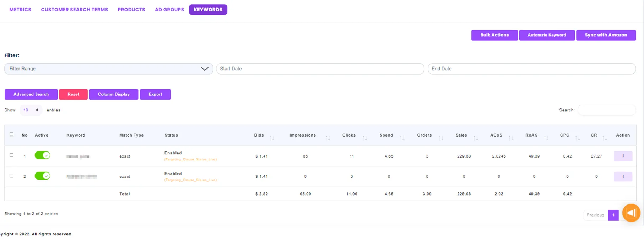
Task: Check the checkbox for row 1
Action: (x=11, y=155)
